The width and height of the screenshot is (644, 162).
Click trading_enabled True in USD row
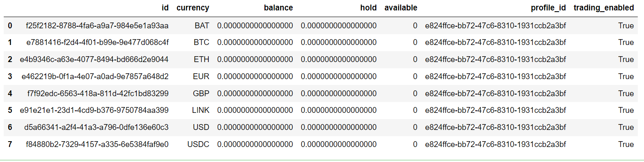point(626,127)
